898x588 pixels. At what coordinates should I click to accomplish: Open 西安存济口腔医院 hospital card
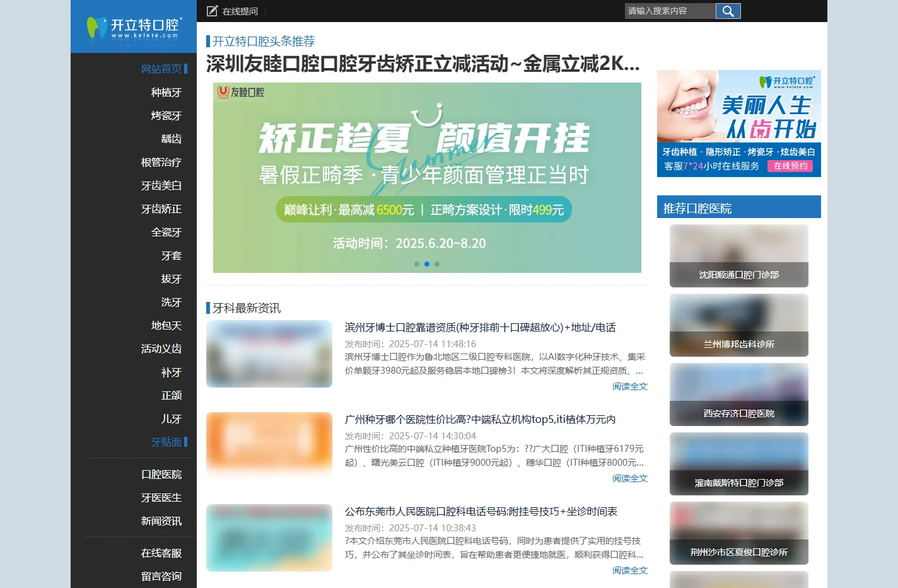[739, 395]
